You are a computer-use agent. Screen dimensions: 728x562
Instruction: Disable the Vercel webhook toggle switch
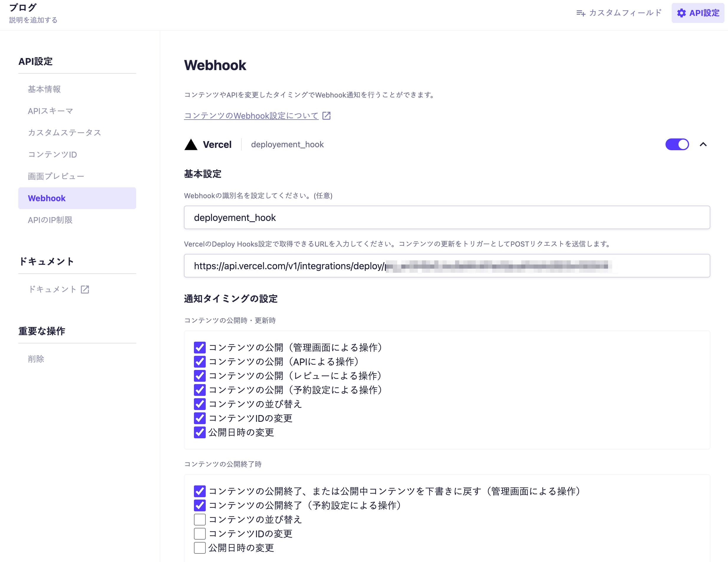(677, 144)
